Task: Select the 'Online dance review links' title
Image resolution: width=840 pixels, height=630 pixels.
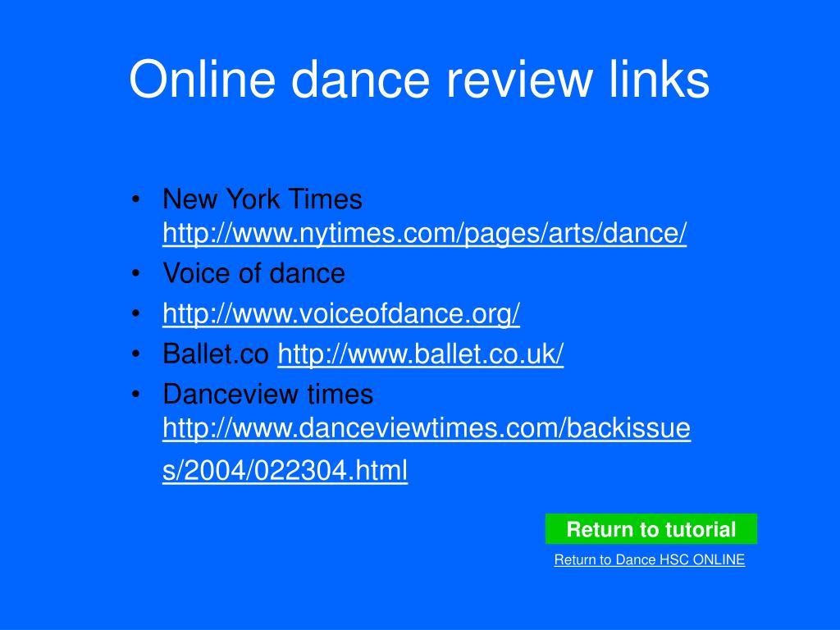Action: 419,80
